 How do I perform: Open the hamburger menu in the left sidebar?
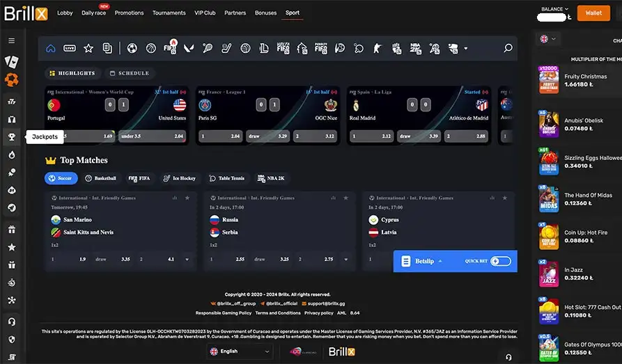tap(12, 40)
